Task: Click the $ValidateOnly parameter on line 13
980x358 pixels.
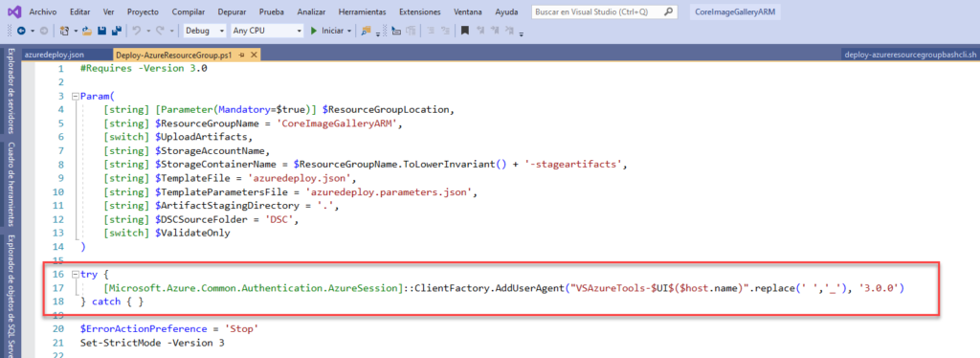Action: [191, 233]
